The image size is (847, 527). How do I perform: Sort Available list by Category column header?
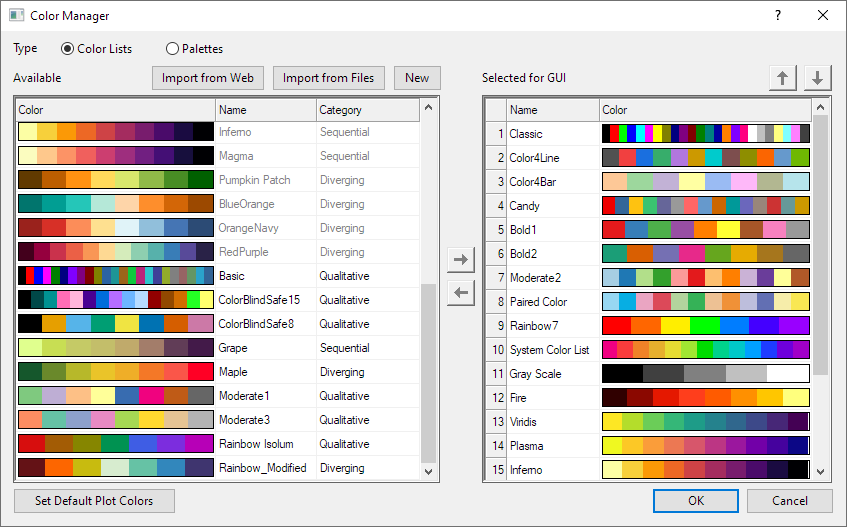coord(368,110)
